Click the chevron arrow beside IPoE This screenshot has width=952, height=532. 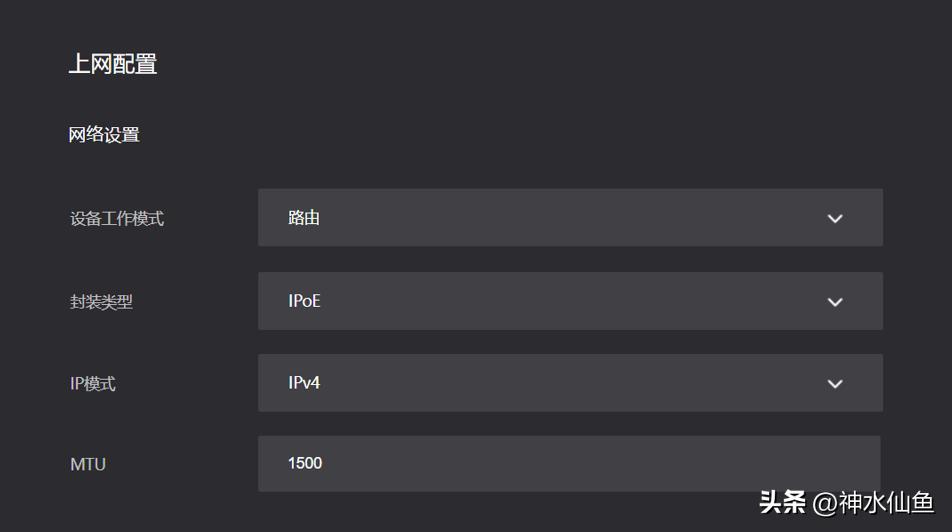[835, 301]
